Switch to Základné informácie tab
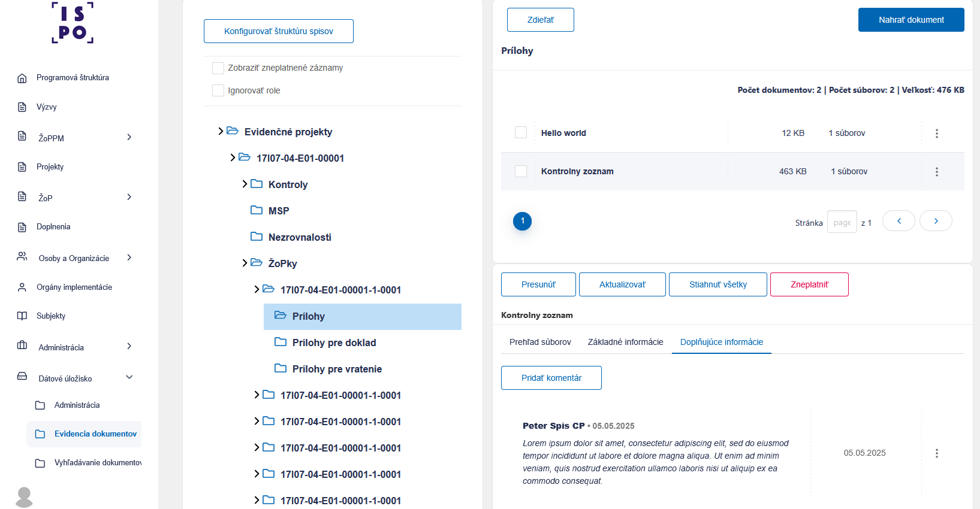980x509 pixels. (625, 342)
